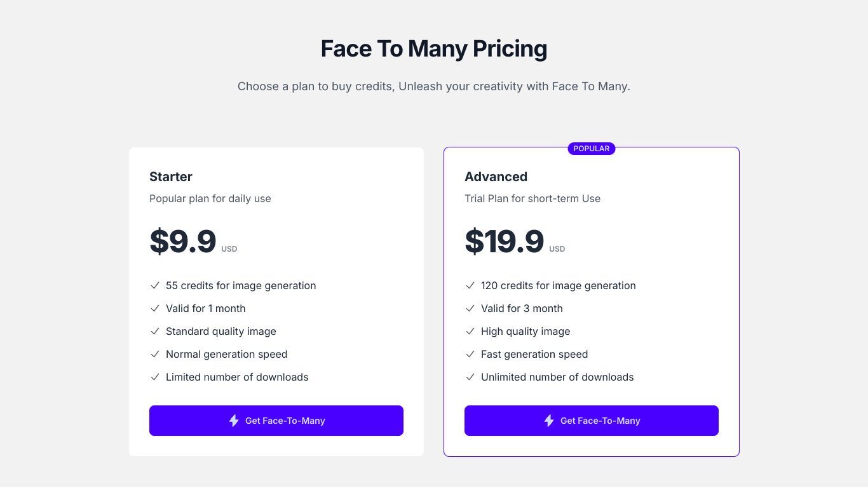Click checkmark beside 55 credits for image generation
This screenshot has height=488, width=868.
154,286
